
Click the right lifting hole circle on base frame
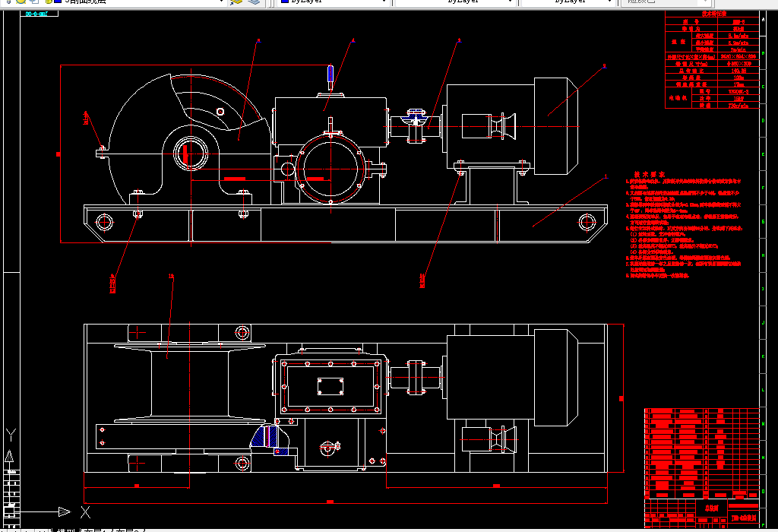587,222
